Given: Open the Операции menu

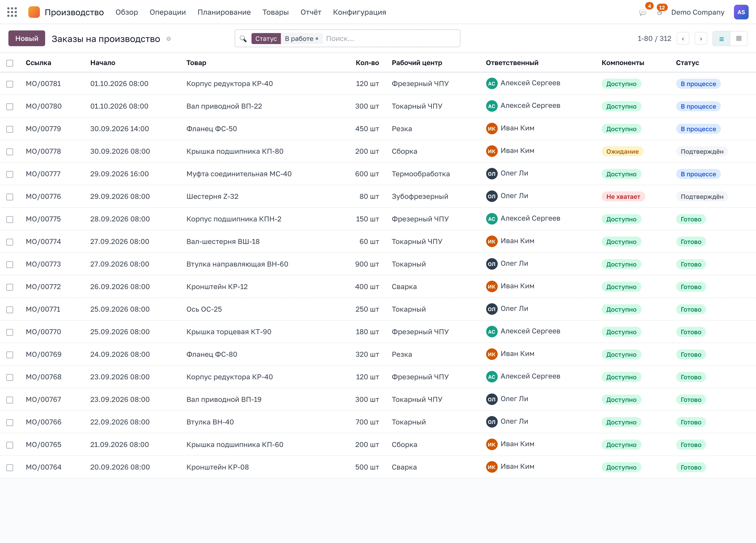Looking at the screenshot, I should (168, 12).
